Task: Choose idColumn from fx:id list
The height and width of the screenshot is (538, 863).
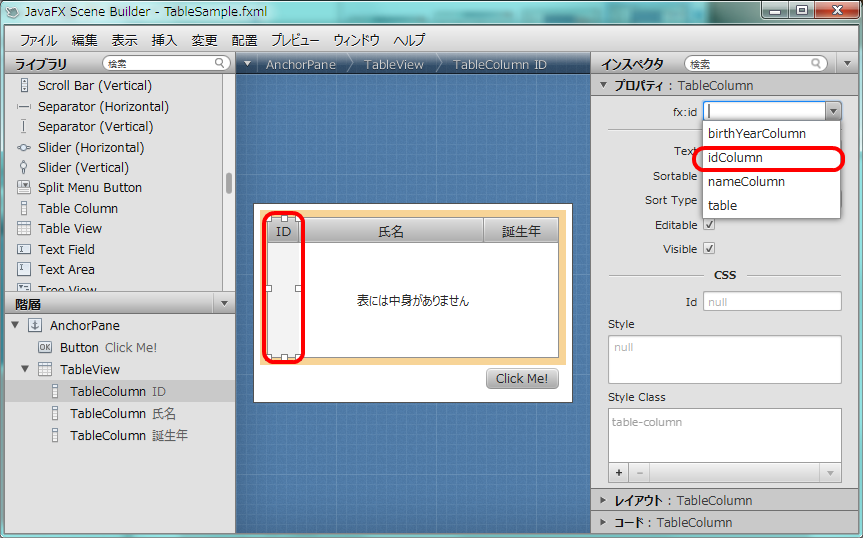Action: coord(771,158)
